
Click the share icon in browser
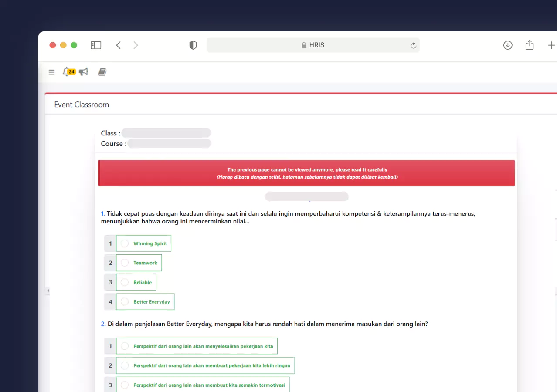click(x=530, y=45)
